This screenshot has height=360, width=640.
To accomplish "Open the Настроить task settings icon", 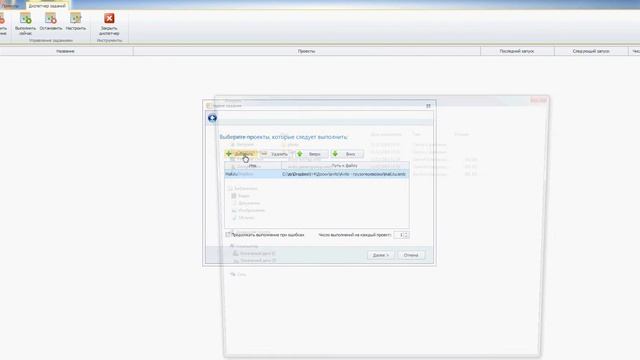I will [76, 22].
